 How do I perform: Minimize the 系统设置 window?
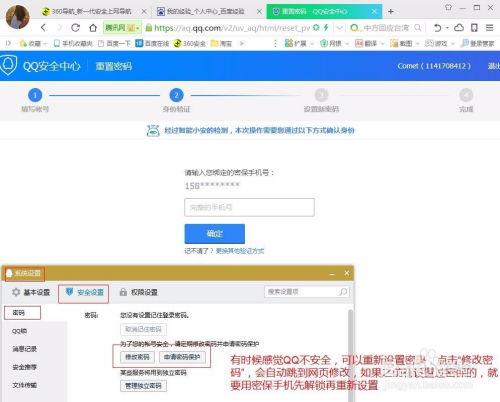[332, 273]
